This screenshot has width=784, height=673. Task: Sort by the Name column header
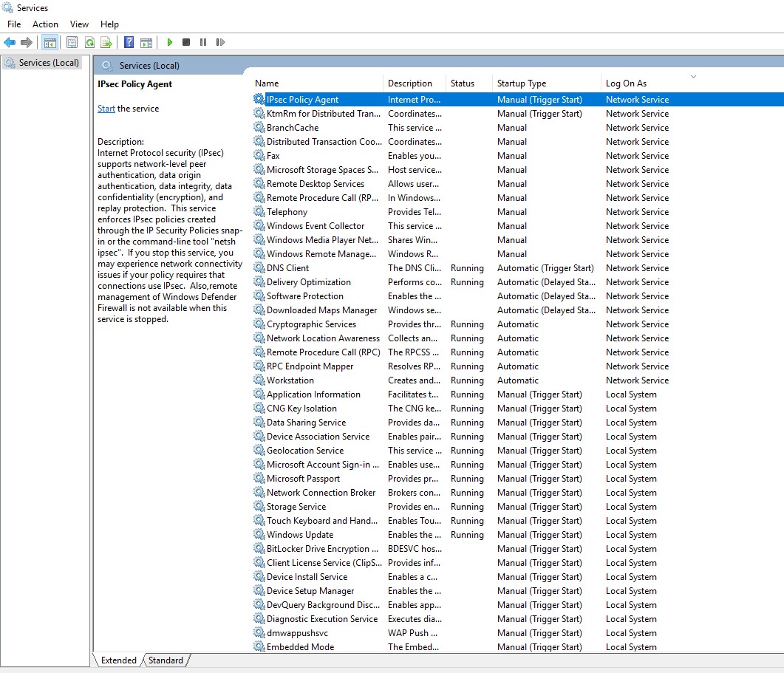pos(318,83)
